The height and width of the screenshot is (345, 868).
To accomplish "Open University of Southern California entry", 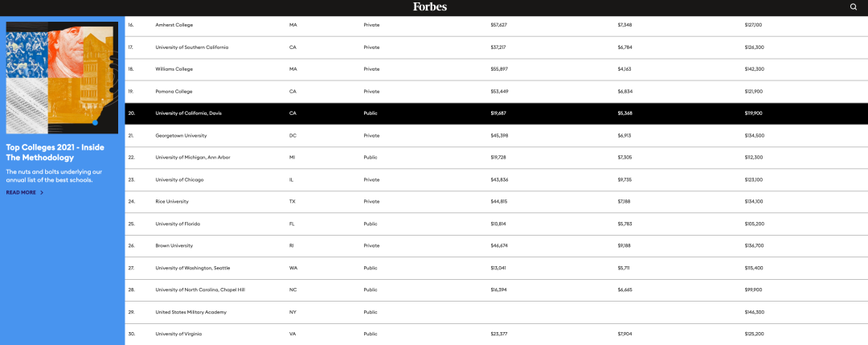I will (x=497, y=47).
